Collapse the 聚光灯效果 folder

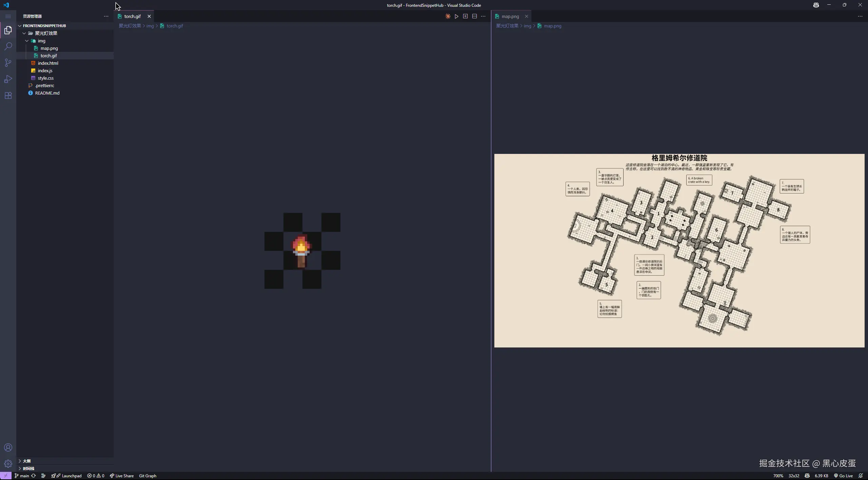click(x=46, y=33)
